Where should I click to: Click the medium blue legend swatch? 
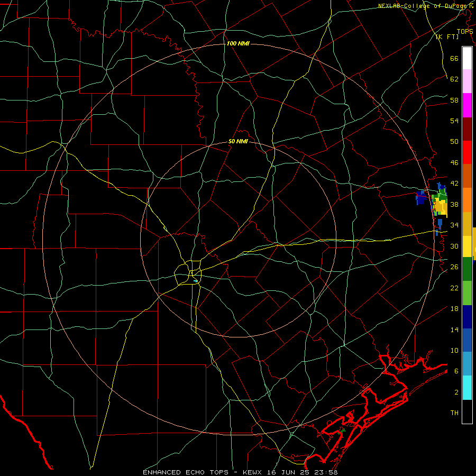pyautogui.click(x=467, y=340)
